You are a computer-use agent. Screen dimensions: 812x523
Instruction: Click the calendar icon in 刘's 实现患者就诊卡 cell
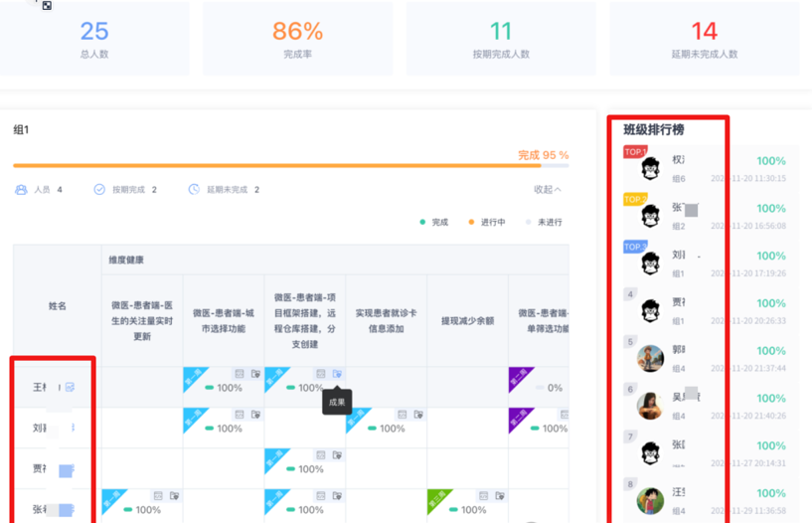[403, 415]
